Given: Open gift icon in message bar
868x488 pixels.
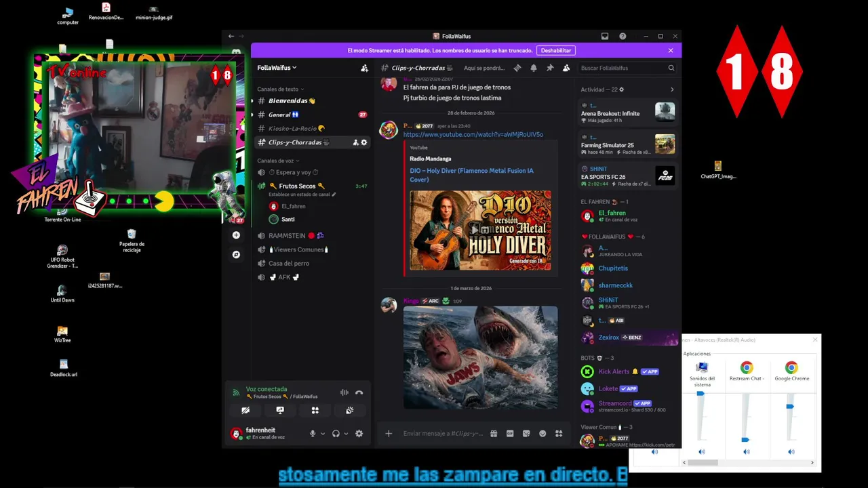Looking at the screenshot, I should click(x=494, y=434).
